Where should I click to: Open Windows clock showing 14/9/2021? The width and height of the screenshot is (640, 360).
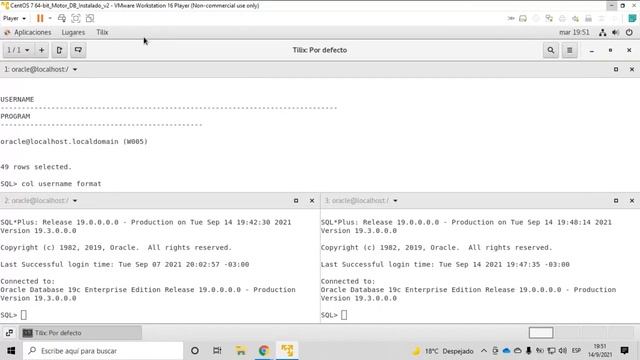pos(600,351)
